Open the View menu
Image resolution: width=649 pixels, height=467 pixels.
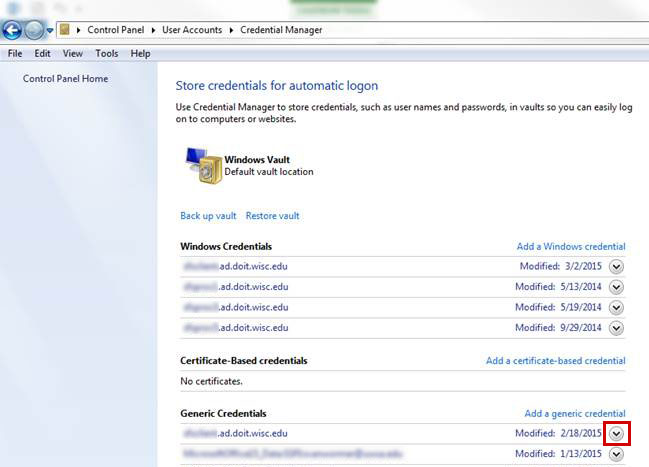(x=72, y=53)
